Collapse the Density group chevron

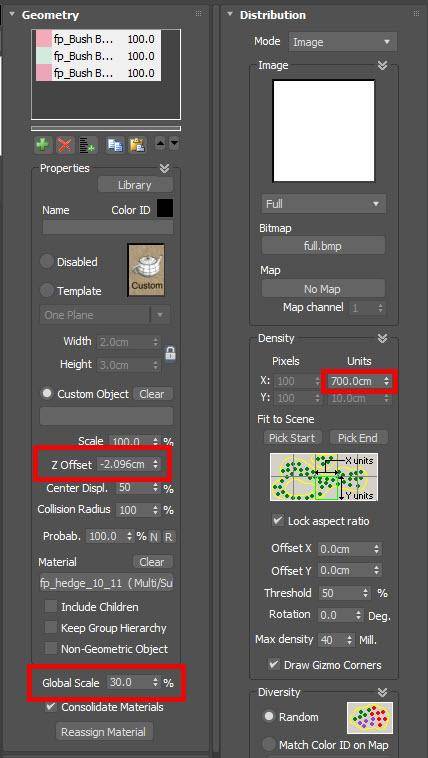click(x=383, y=338)
